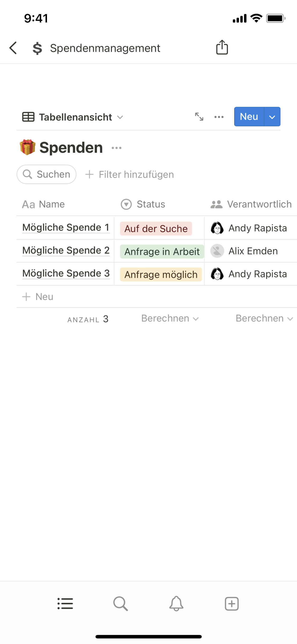The width and height of the screenshot is (297, 644).
Task: Expand Berechnen under the Status column
Action: click(x=170, y=319)
